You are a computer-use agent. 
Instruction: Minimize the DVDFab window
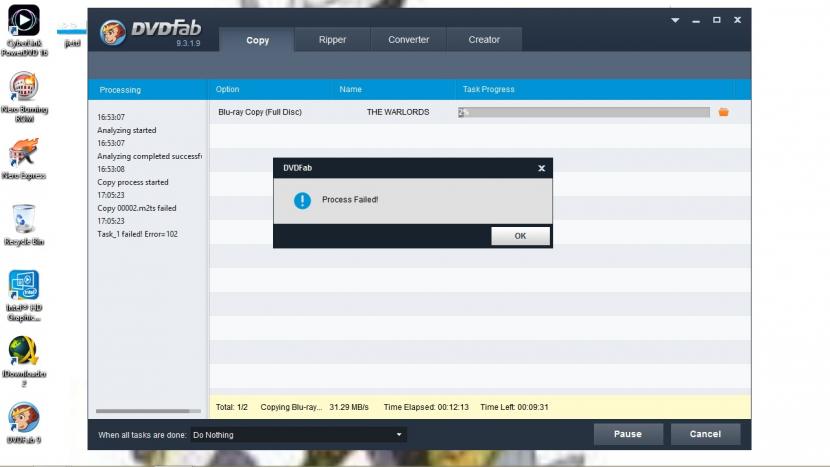pos(696,20)
